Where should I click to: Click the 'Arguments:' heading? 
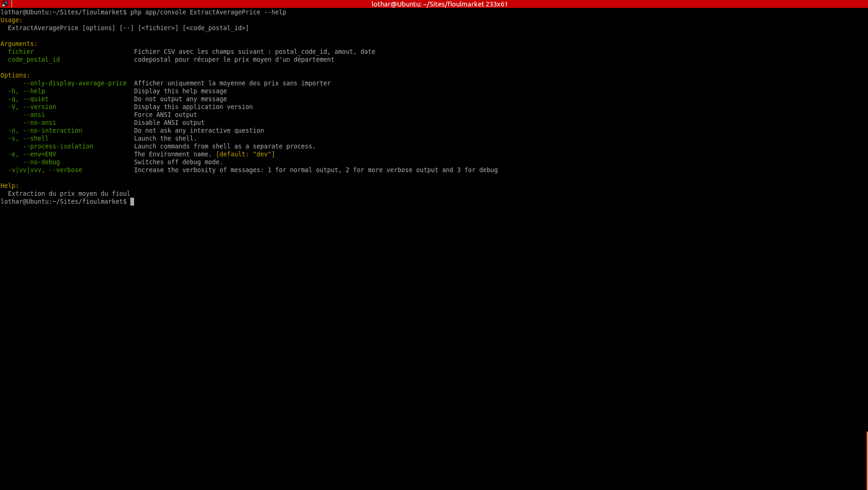pyautogui.click(x=19, y=44)
